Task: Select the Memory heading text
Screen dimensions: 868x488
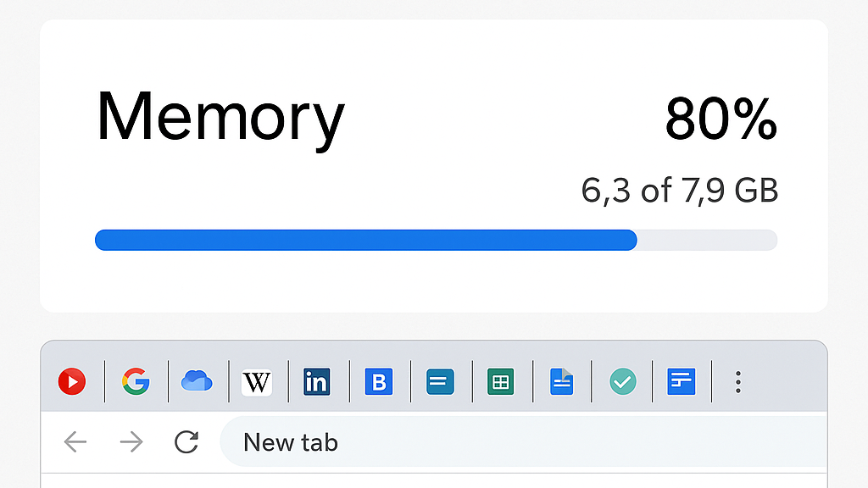Action: [x=220, y=119]
